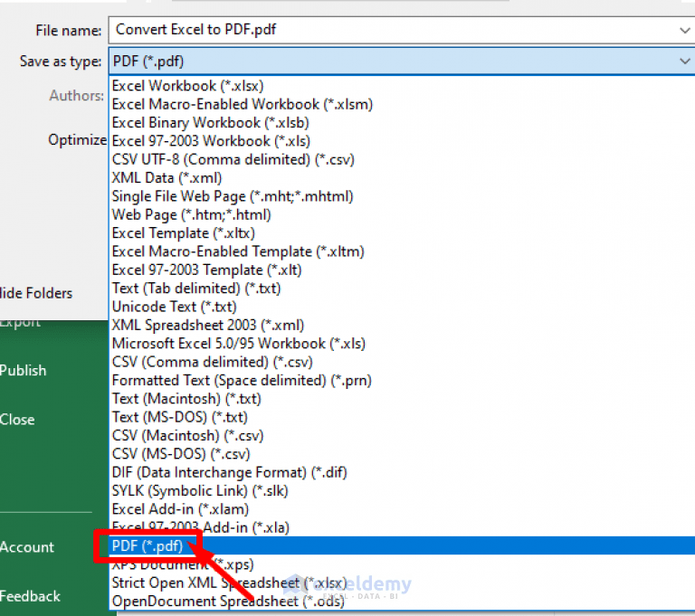This screenshot has width=695, height=616.
Task: Choose Formatted Text (Space delimited) (*.prn)
Action: click(x=402, y=380)
